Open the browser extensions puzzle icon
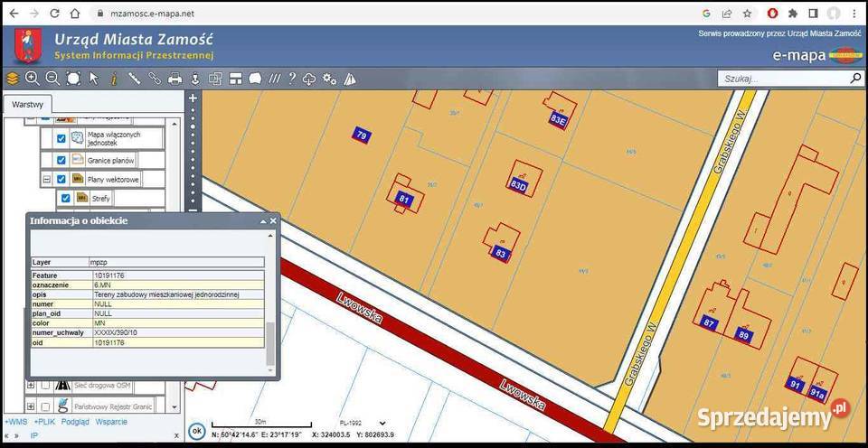Viewport: 868px width, 448px height. (x=793, y=14)
